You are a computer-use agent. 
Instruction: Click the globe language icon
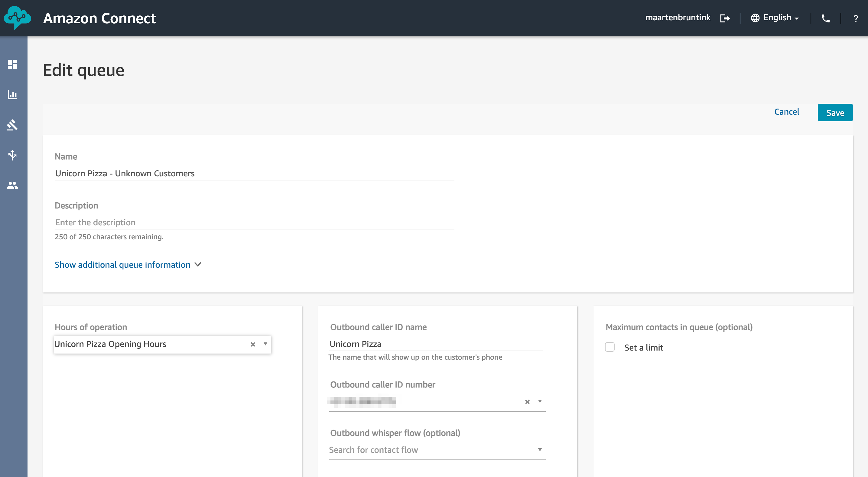tap(755, 18)
